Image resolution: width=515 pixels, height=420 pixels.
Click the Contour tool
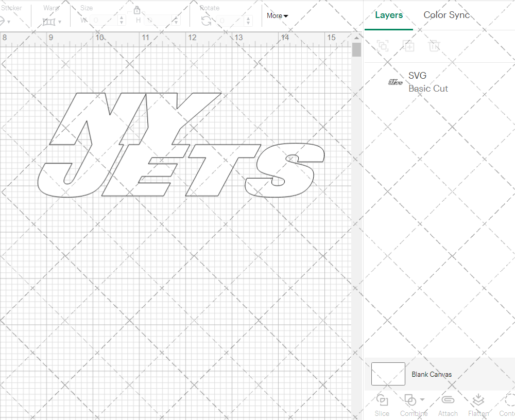tap(507, 406)
